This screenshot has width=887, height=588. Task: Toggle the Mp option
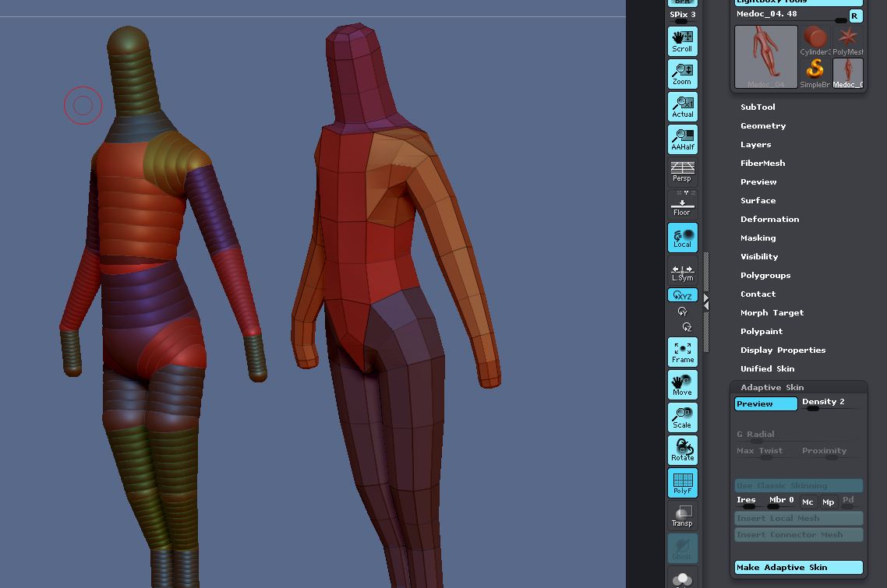829,502
